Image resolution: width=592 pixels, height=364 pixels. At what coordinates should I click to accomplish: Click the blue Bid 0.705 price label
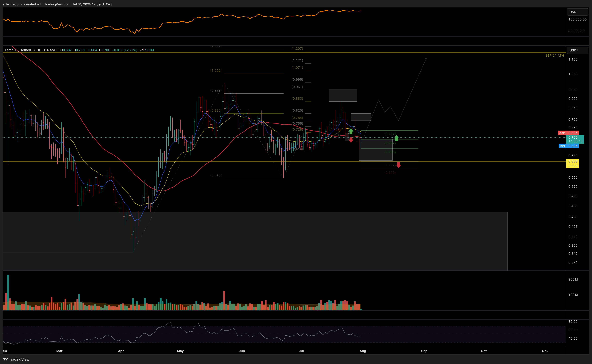568,146
